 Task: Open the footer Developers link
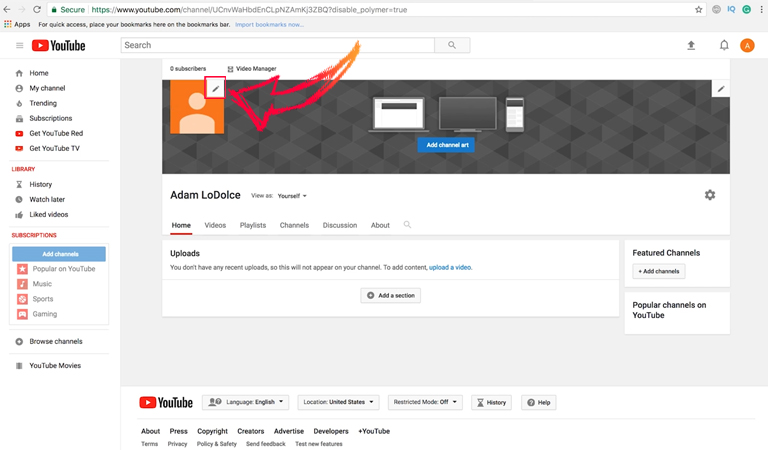331,431
